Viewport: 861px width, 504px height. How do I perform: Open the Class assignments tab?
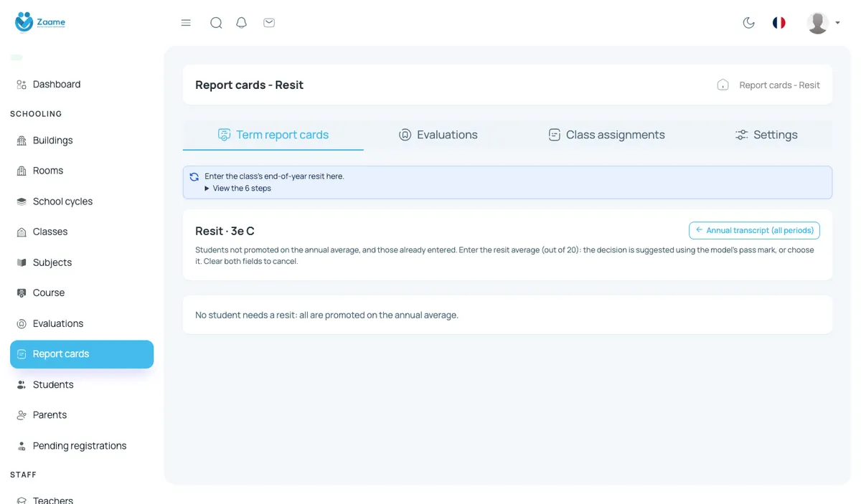pos(606,135)
